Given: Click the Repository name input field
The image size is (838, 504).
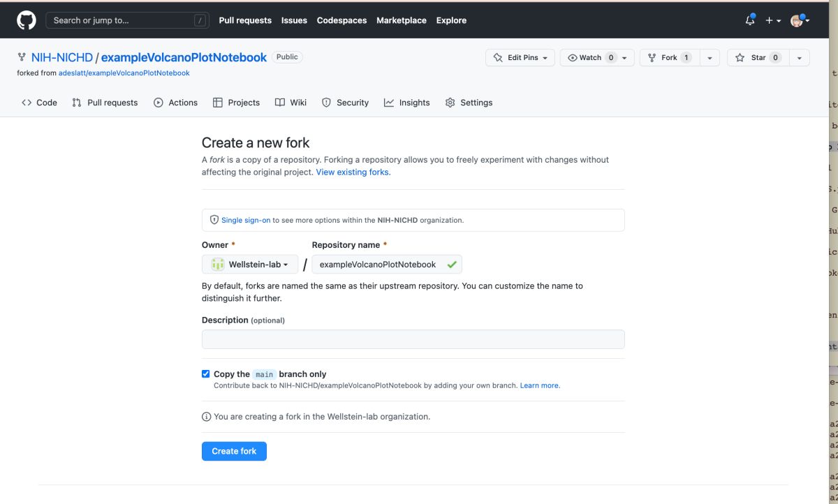Looking at the screenshot, I should [387, 265].
